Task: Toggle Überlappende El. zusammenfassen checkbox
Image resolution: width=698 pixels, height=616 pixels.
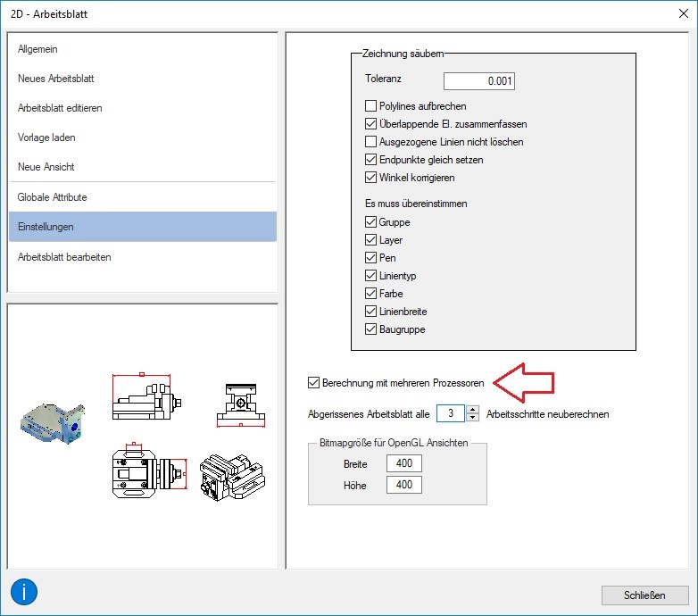Action: tap(371, 124)
